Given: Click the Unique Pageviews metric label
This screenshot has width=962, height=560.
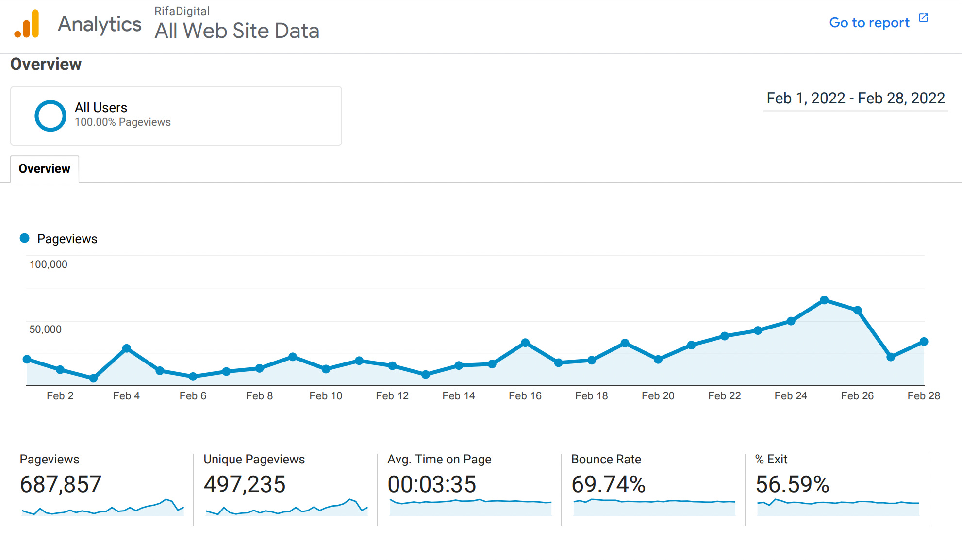Looking at the screenshot, I should (254, 459).
